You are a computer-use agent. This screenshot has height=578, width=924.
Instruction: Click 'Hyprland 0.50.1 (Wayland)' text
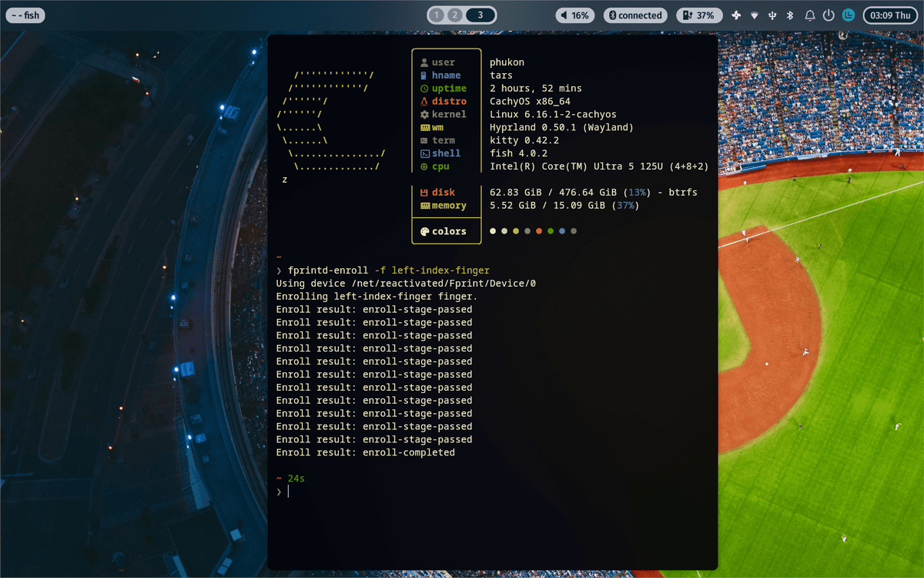coord(561,127)
